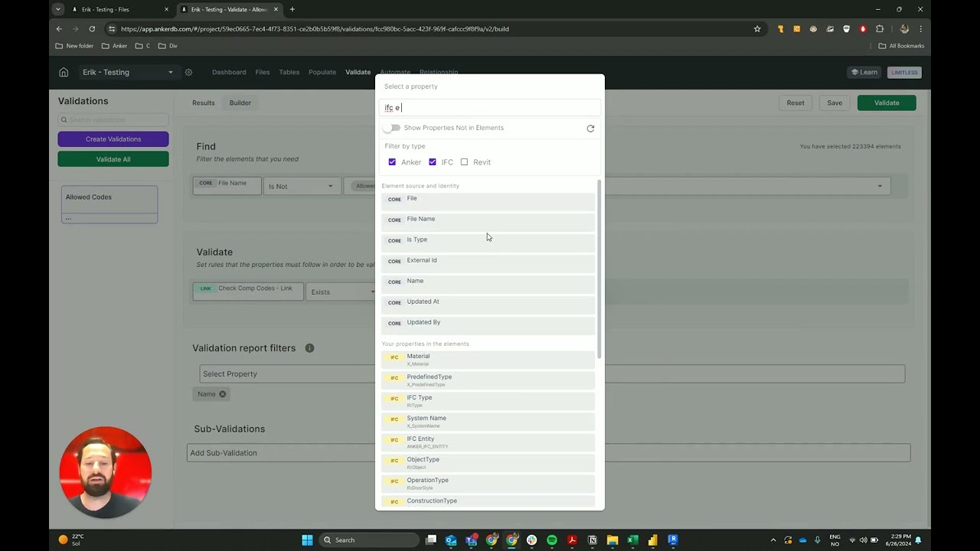980x551 pixels.
Task: Open Chrome extensions puzzle icon
Action: pyautogui.click(x=880, y=29)
